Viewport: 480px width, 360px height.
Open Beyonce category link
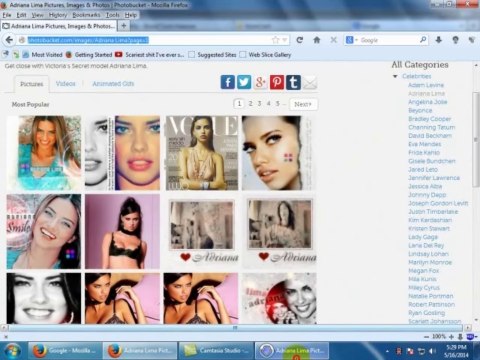click(420, 110)
